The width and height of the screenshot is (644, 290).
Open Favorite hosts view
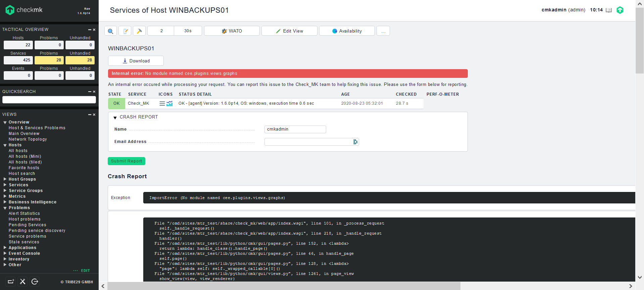24,168
